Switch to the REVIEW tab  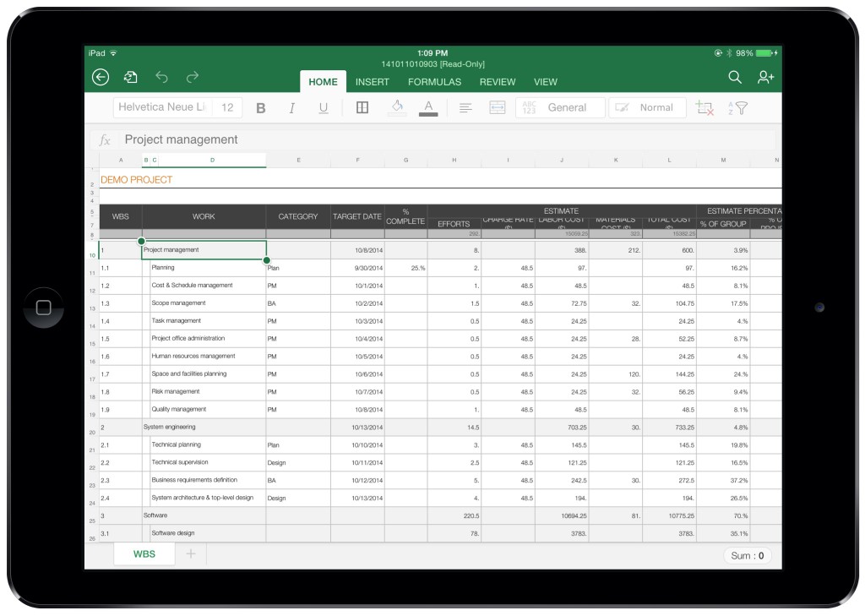click(498, 82)
